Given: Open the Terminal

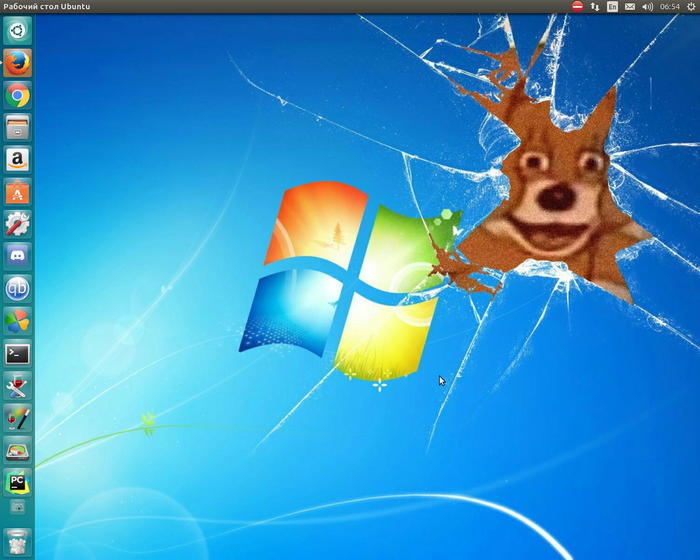Looking at the screenshot, I should [x=17, y=353].
